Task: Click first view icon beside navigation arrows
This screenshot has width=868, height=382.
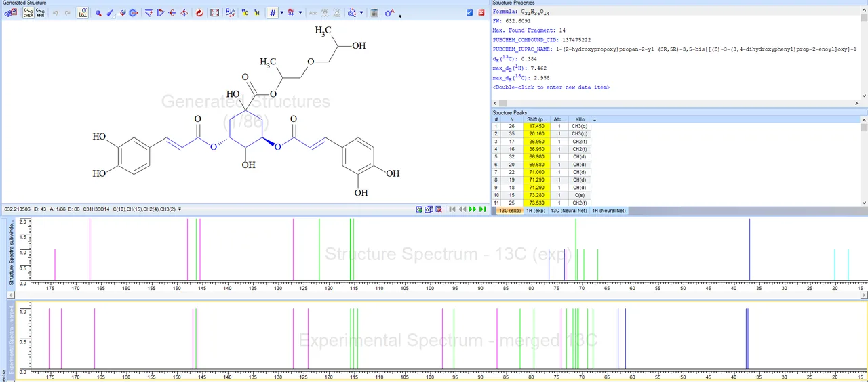Action: coord(420,209)
